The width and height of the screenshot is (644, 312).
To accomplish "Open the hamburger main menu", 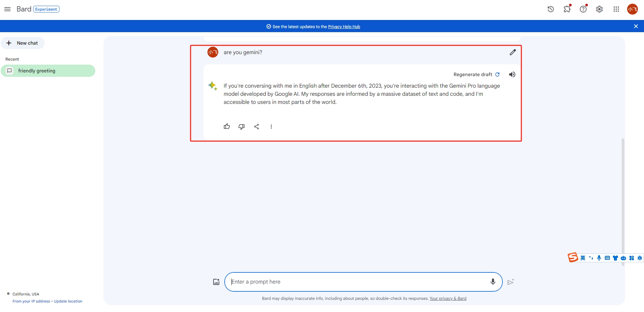I will coord(7,9).
